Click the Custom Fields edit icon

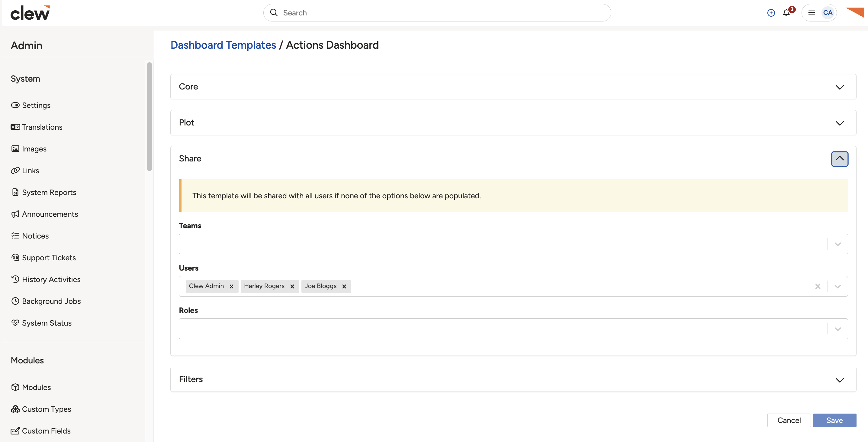click(15, 431)
